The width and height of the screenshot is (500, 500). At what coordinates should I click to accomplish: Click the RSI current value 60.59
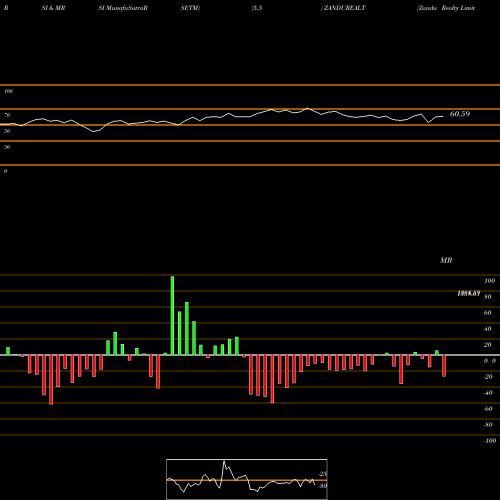tap(460, 114)
